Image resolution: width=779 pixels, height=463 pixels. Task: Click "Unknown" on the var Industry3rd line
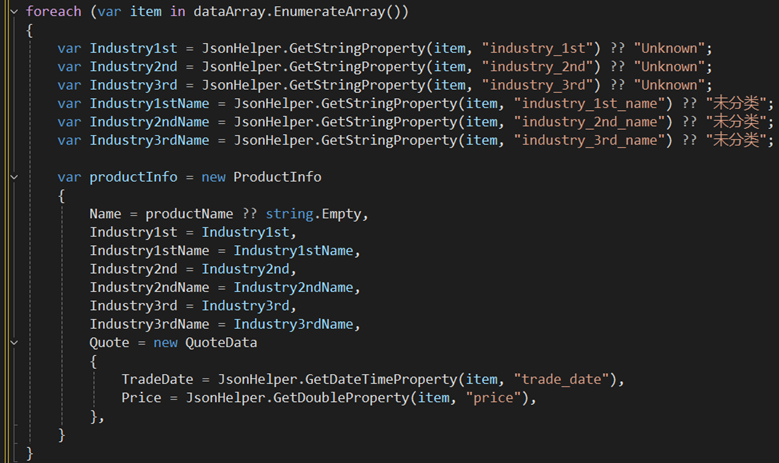pos(669,85)
